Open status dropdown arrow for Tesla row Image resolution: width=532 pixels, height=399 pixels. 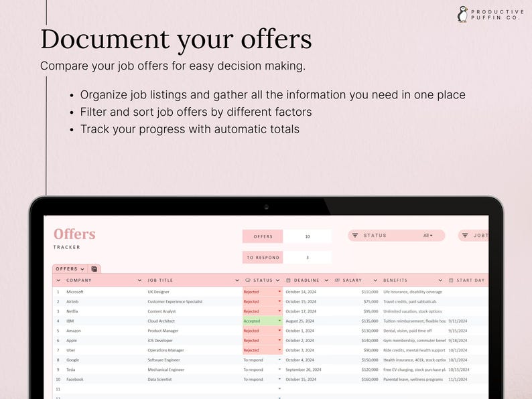(x=279, y=369)
